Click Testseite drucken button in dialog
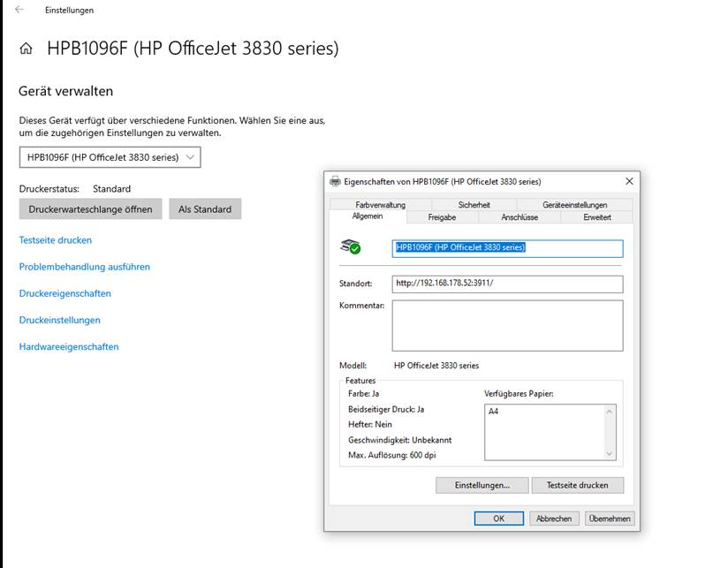Image resolution: width=728 pixels, height=568 pixels. [x=578, y=485]
